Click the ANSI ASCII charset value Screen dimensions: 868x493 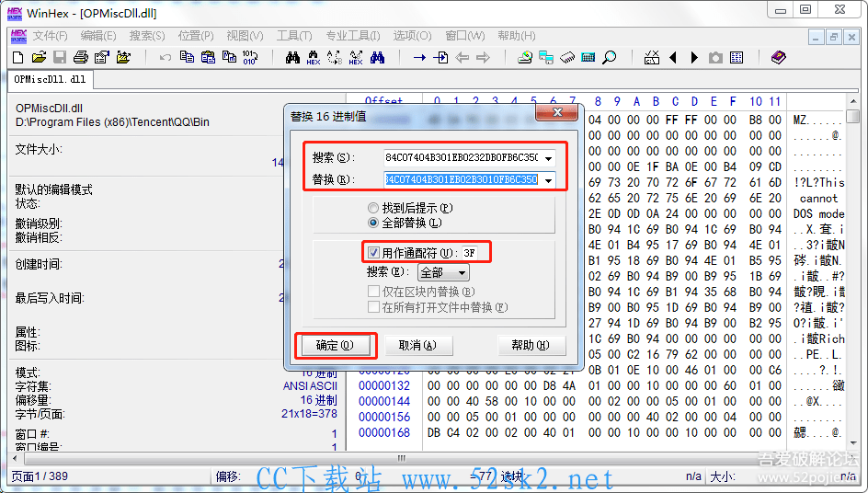(310, 386)
